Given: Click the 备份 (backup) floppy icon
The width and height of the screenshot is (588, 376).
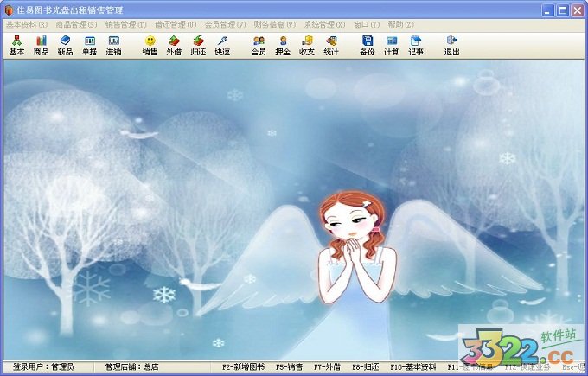Looking at the screenshot, I should tap(367, 45).
